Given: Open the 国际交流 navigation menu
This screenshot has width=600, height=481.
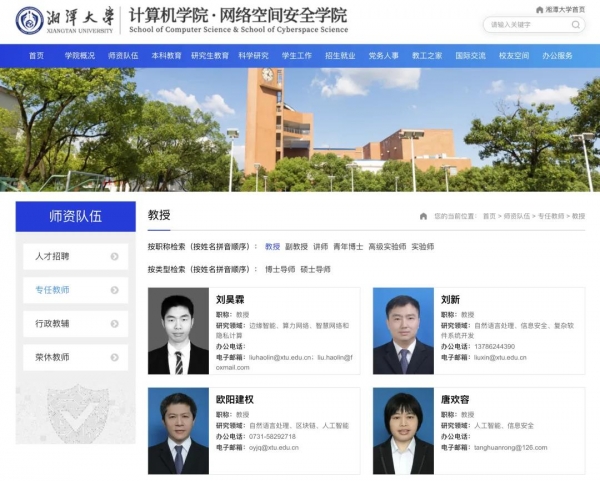Looking at the screenshot, I should [470, 56].
